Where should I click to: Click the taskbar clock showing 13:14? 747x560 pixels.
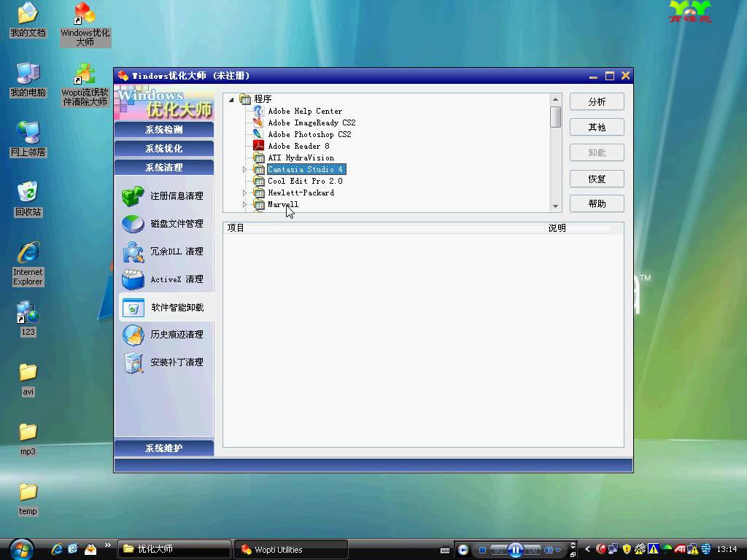727,549
